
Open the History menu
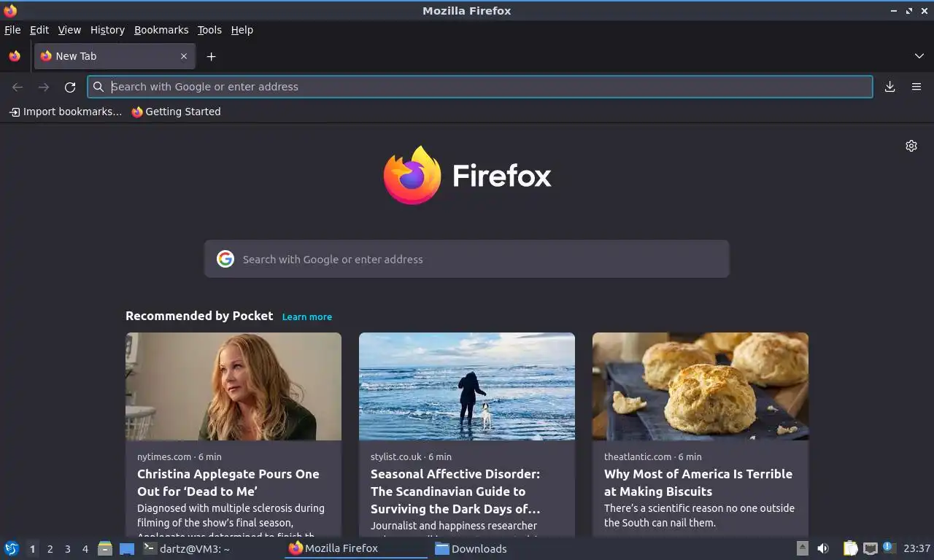click(x=107, y=30)
